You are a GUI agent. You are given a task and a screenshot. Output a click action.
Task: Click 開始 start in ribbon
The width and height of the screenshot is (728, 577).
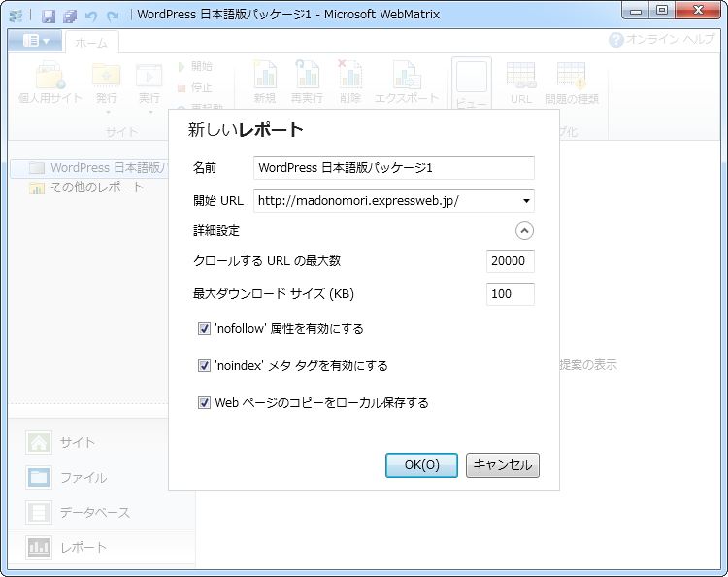click(x=195, y=66)
